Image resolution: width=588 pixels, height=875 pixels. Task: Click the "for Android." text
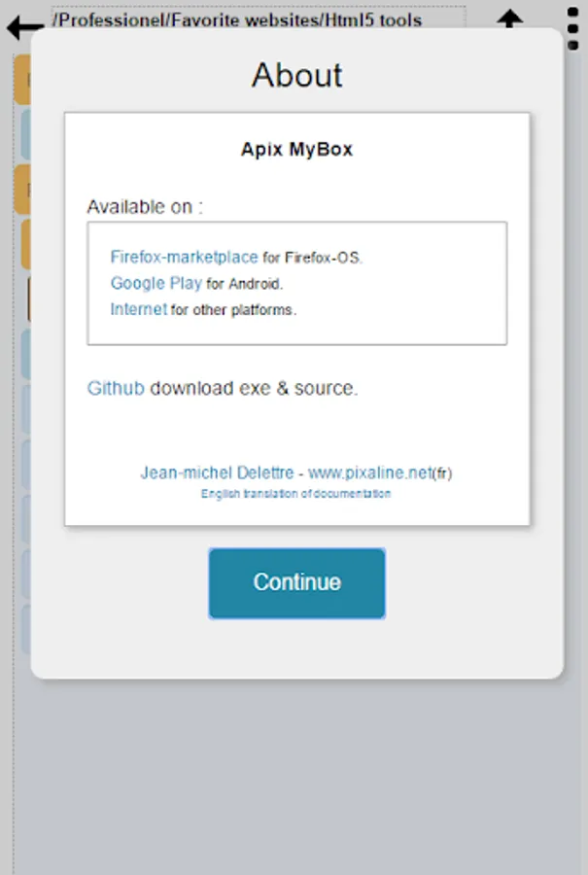pos(244,285)
